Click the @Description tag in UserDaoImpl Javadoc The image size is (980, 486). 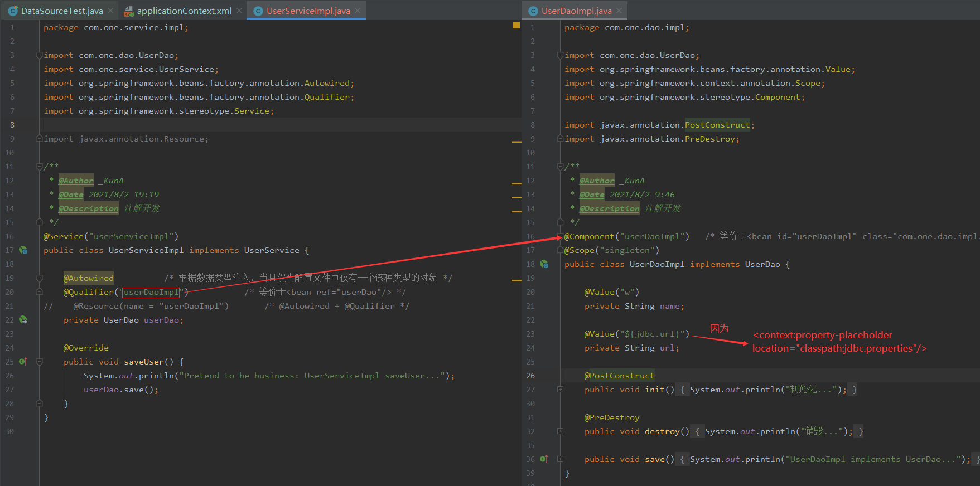(x=609, y=208)
